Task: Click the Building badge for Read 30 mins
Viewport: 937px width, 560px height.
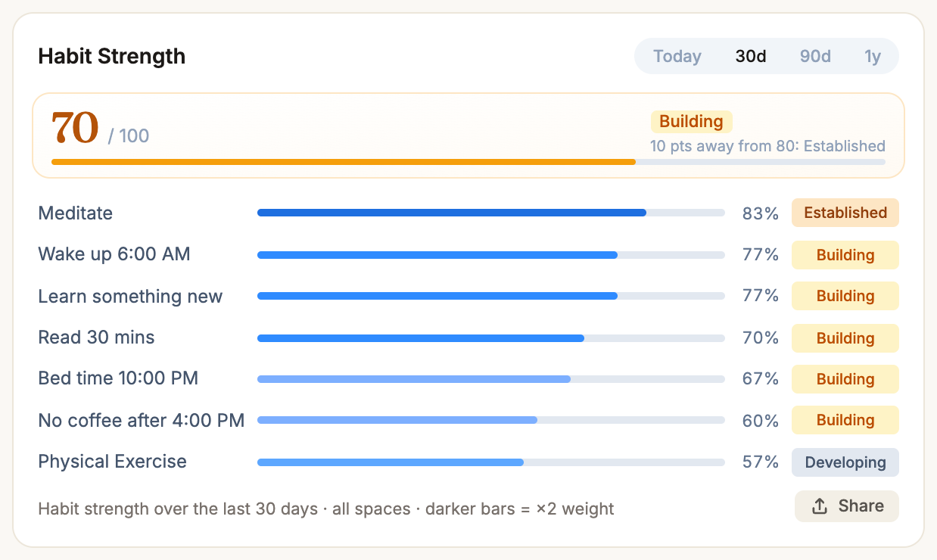Action: click(x=845, y=338)
